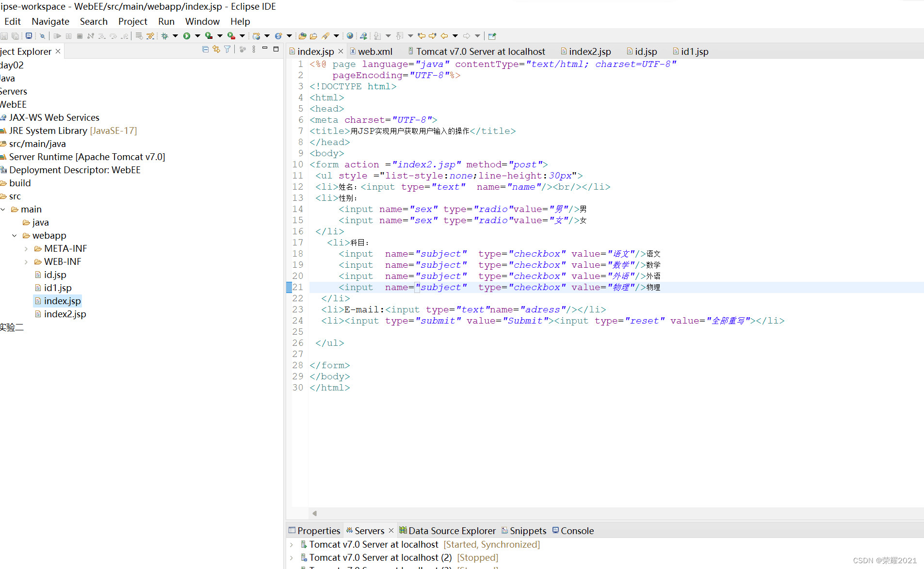The image size is (924, 569).
Task: Open the External Tools dropdown arrow
Action: point(242,36)
